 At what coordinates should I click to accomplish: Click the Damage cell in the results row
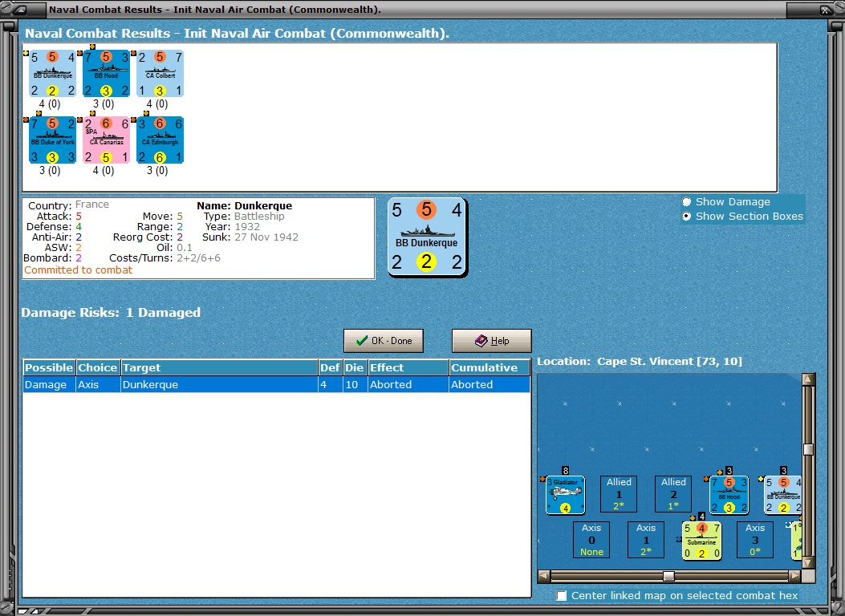click(49, 384)
